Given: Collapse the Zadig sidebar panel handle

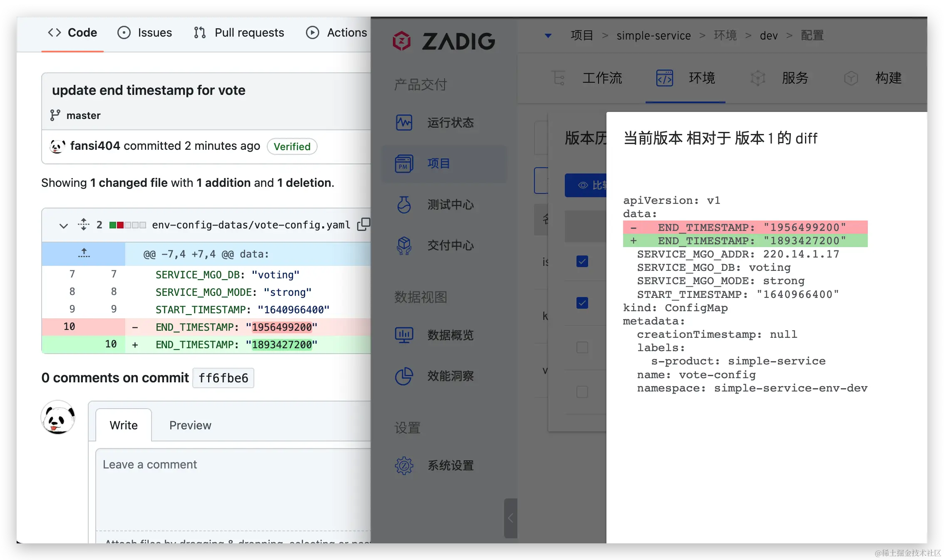Looking at the screenshot, I should pyautogui.click(x=510, y=518).
